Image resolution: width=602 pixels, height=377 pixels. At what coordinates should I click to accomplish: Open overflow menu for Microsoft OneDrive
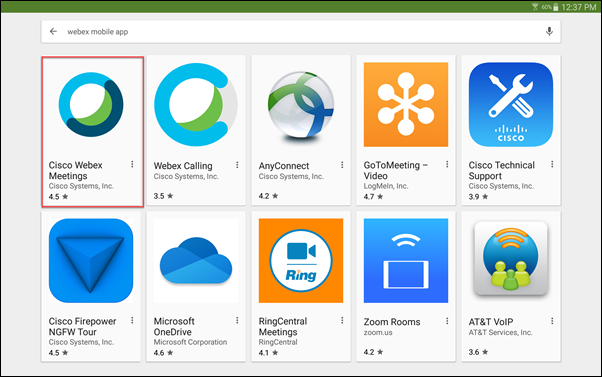pyautogui.click(x=237, y=320)
